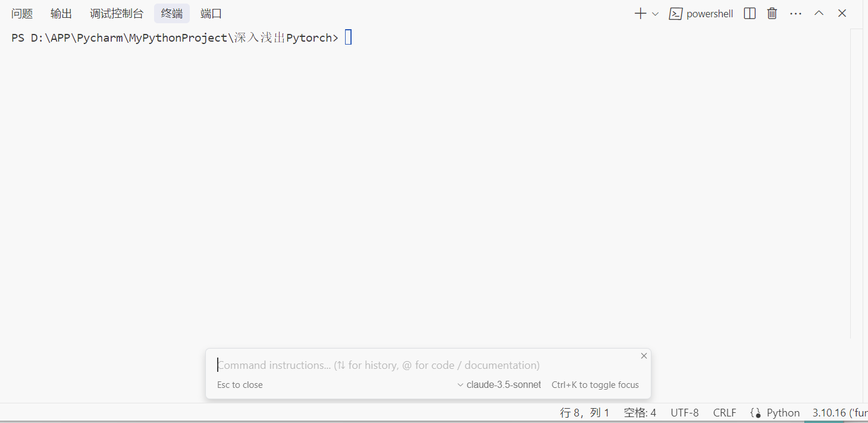The width and height of the screenshot is (868, 423).
Task: Switch to the 调试控制台 tab
Action: [x=117, y=14]
